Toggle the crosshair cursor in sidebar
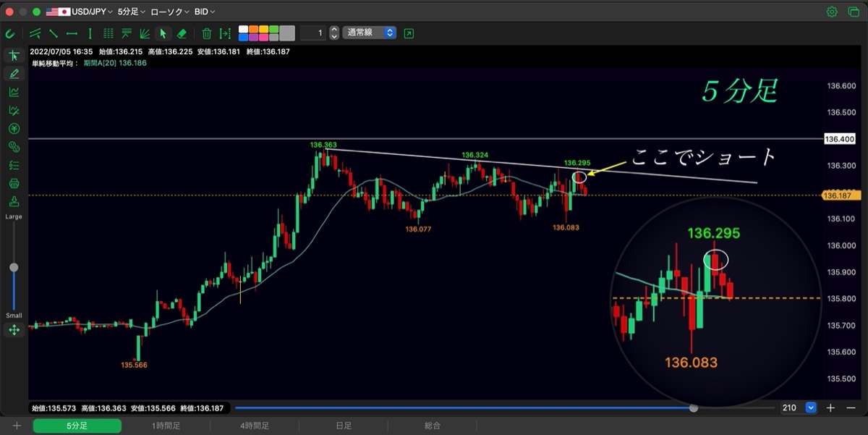 point(14,56)
